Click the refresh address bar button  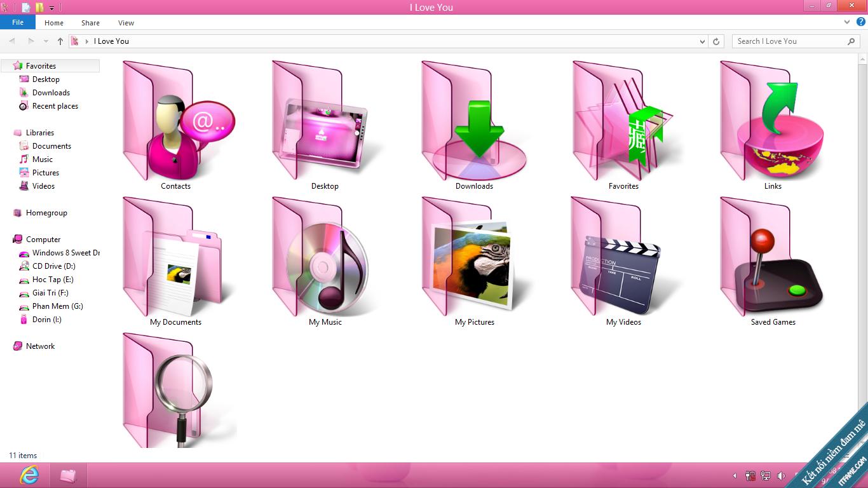(x=716, y=41)
